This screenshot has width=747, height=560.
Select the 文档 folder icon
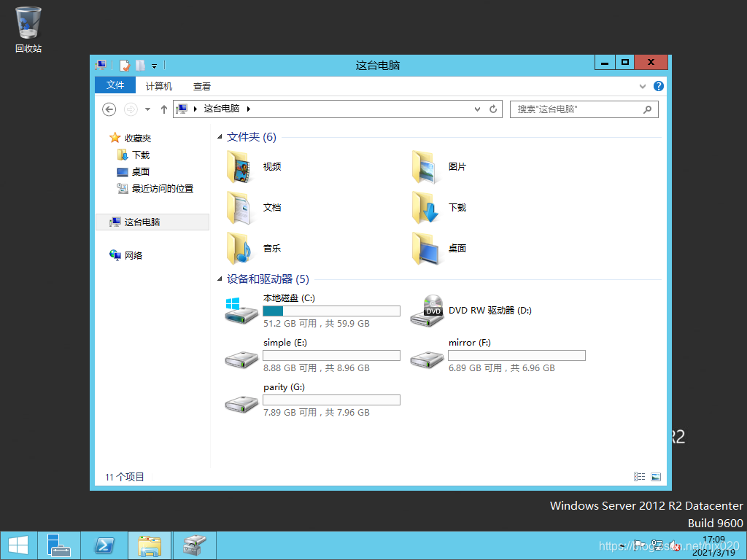coord(239,208)
